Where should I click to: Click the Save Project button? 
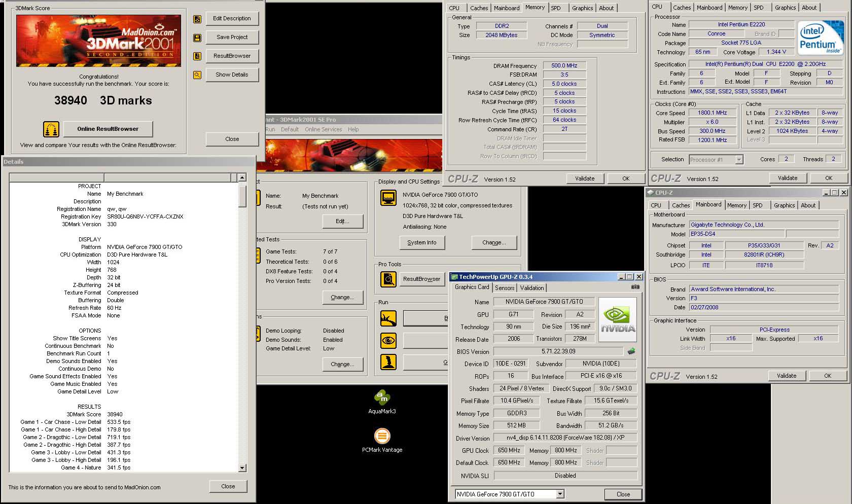tap(232, 38)
